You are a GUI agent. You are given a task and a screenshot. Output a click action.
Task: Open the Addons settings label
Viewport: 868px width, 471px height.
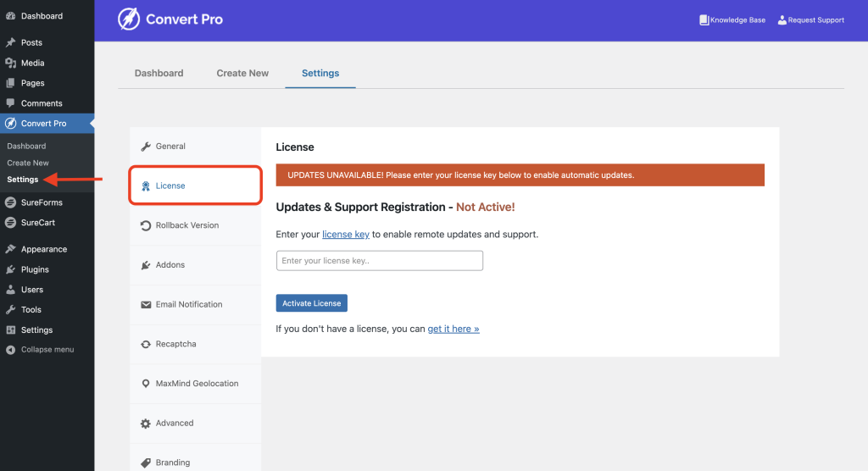click(x=170, y=265)
